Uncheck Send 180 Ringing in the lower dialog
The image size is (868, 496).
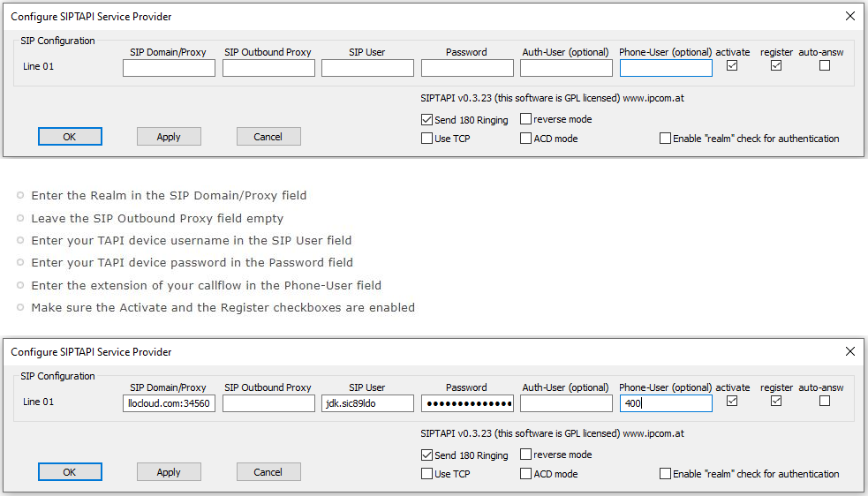click(427, 455)
